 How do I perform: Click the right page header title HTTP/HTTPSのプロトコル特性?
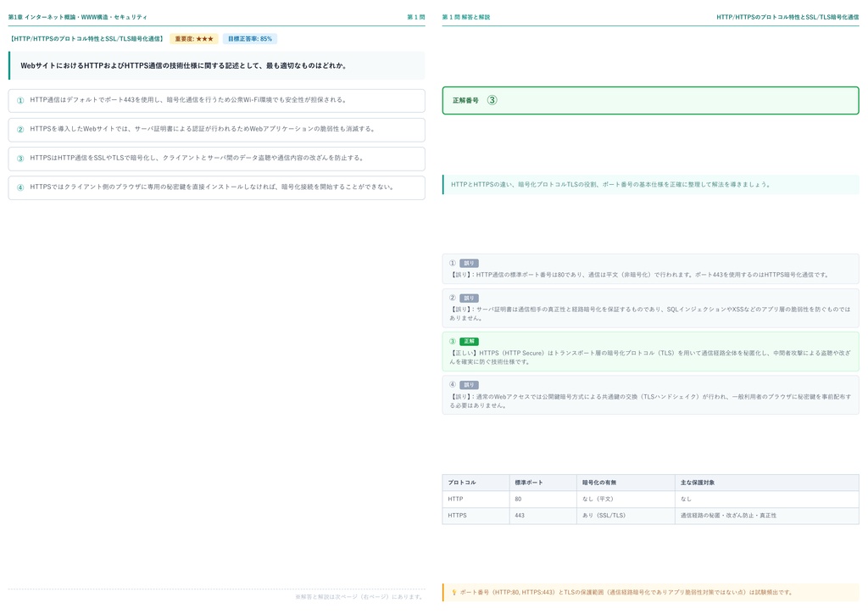787,17
